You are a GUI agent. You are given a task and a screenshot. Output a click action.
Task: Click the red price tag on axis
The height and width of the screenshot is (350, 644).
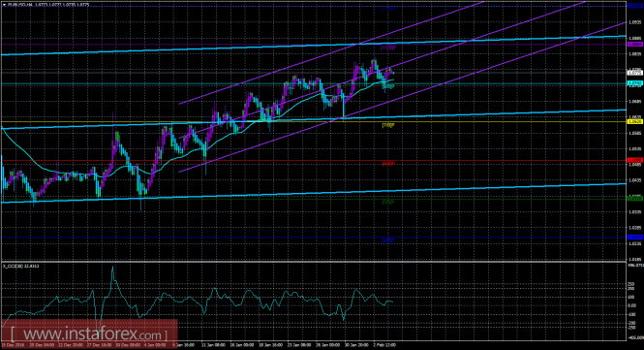(x=635, y=160)
